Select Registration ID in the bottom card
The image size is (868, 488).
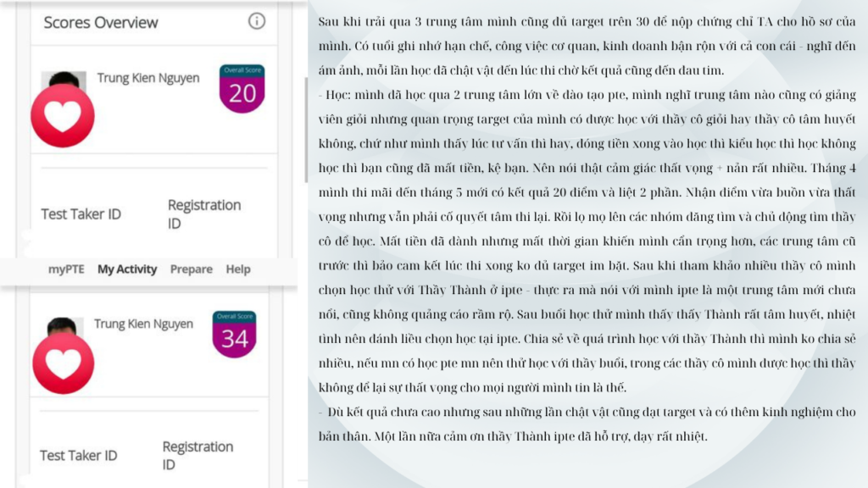click(198, 456)
